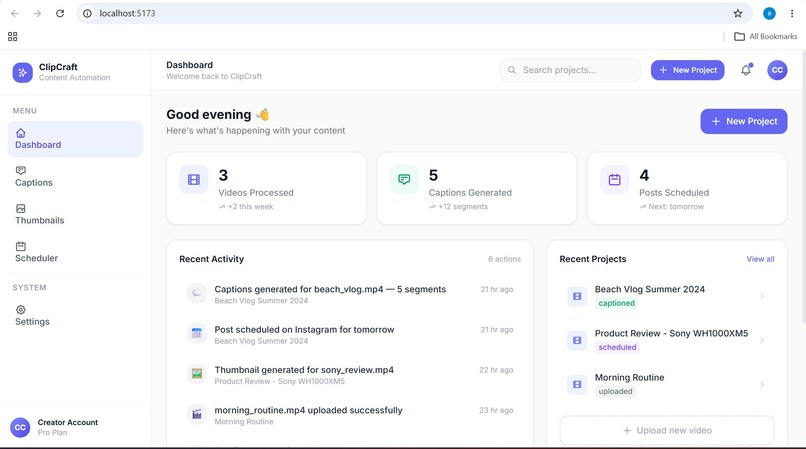Image resolution: width=806 pixels, height=449 pixels.
Task: Click 'Next: tomorrow' text
Action: click(x=676, y=207)
